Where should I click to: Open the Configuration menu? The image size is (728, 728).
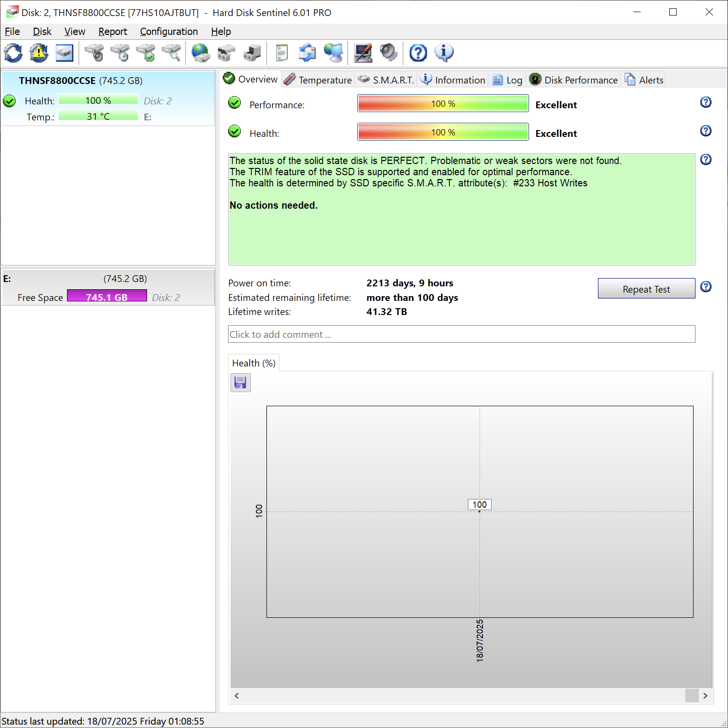pyautogui.click(x=169, y=32)
